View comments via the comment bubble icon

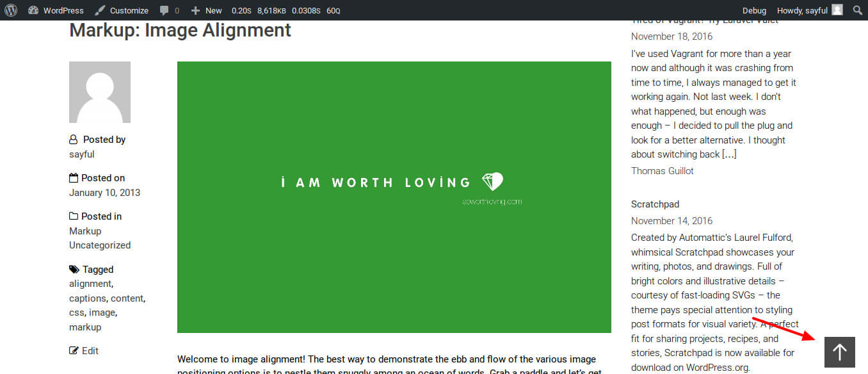point(165,11)
